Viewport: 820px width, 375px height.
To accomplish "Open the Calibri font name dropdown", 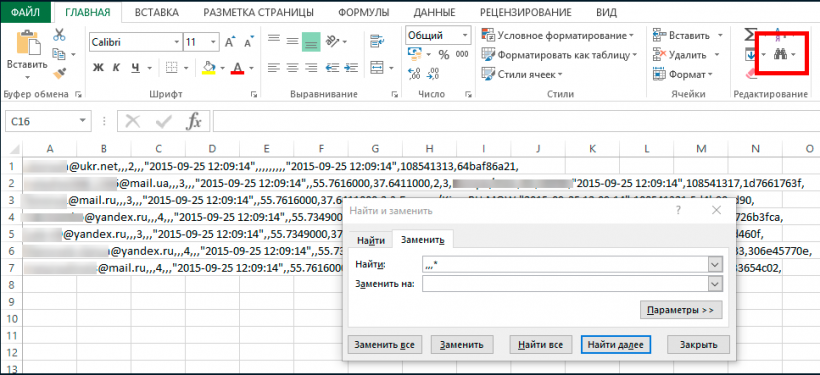I will (x=176, y=42).
